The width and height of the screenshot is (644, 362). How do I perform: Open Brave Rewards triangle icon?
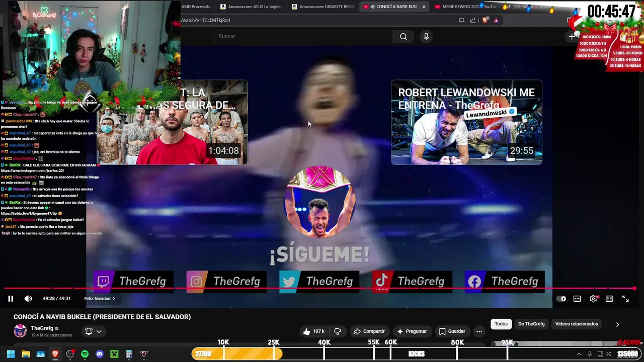496,20
